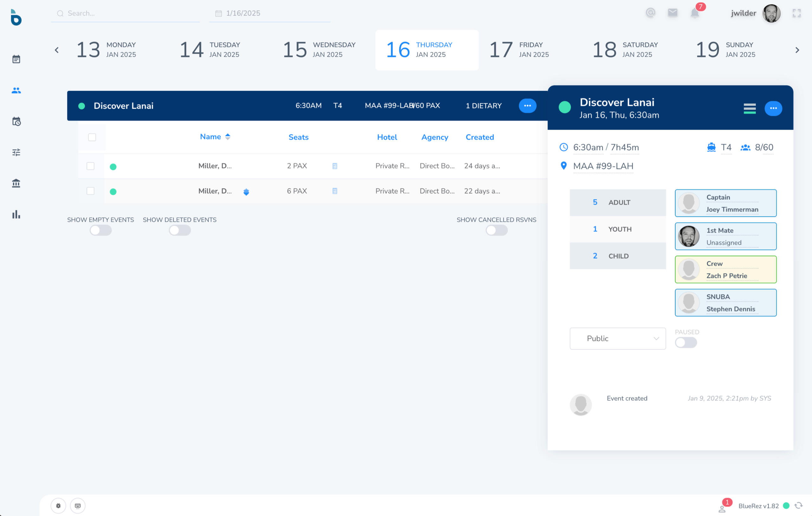Toggle the Paused switch
The image size is (812, 516).
click(x=685, y=343)
